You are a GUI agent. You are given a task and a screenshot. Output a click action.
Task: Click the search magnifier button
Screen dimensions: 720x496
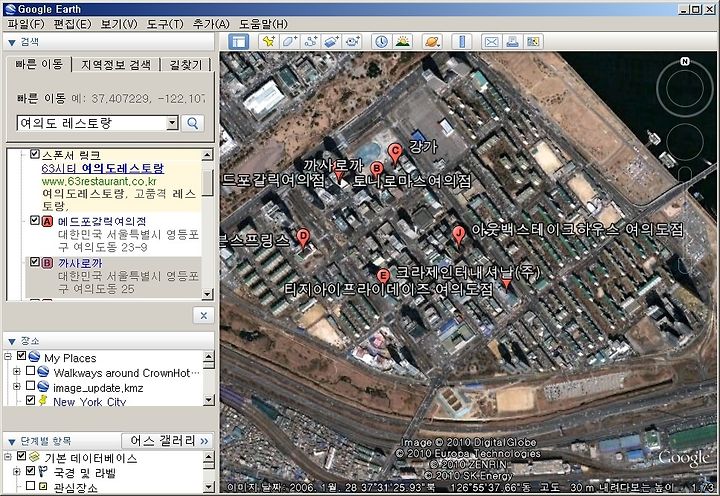[192, 123]
